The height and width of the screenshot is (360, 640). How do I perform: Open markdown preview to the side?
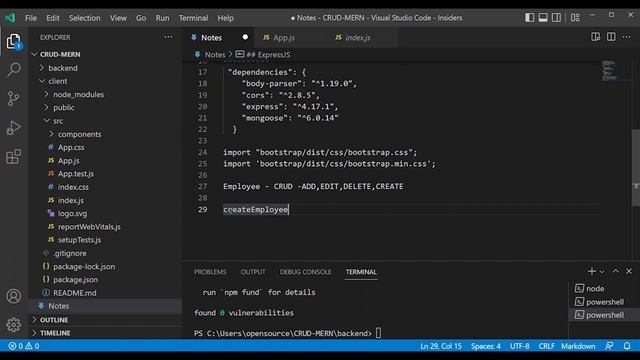[596, 37]
